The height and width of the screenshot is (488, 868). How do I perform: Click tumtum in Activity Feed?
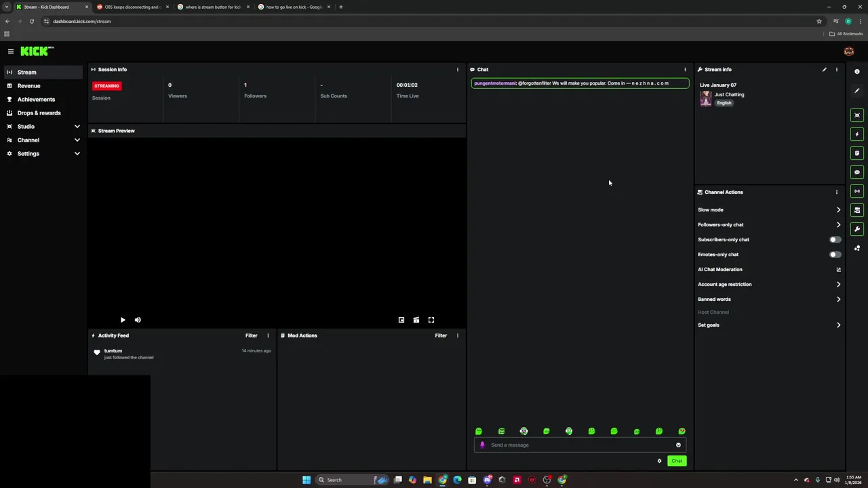click(x=113, y=350)
